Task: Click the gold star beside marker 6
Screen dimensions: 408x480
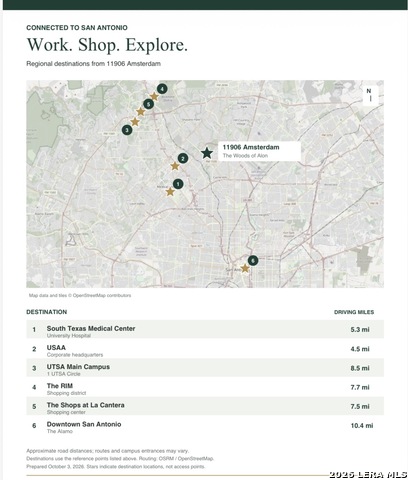Action: [x=245, y=268]
